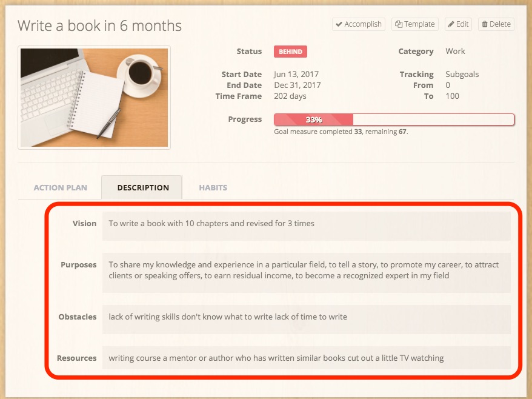Switch to the Habits tab
The height and width of the screenshot is (399, 532).
click(x=213, y=187)
